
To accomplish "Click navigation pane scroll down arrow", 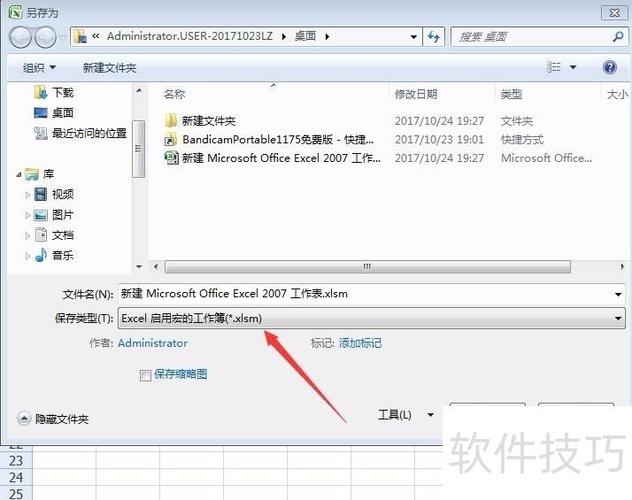I will pyautogui.click(x=139, y=267).
